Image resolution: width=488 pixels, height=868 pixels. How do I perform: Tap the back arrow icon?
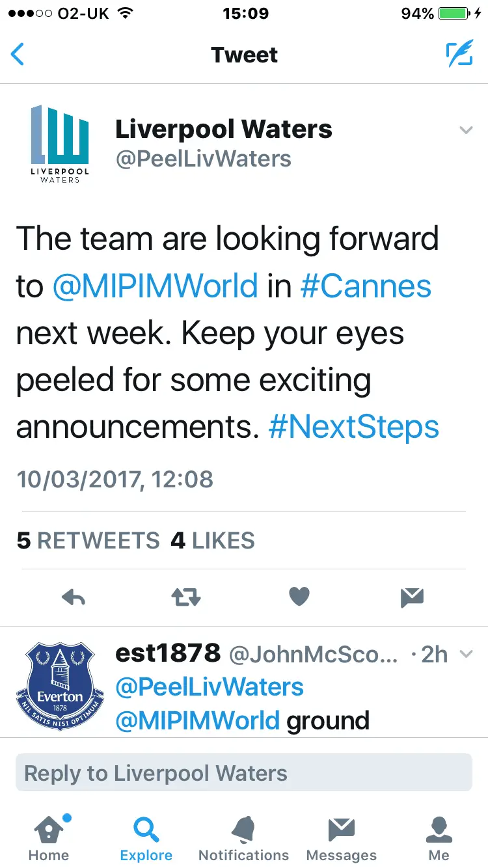point(18,55)
